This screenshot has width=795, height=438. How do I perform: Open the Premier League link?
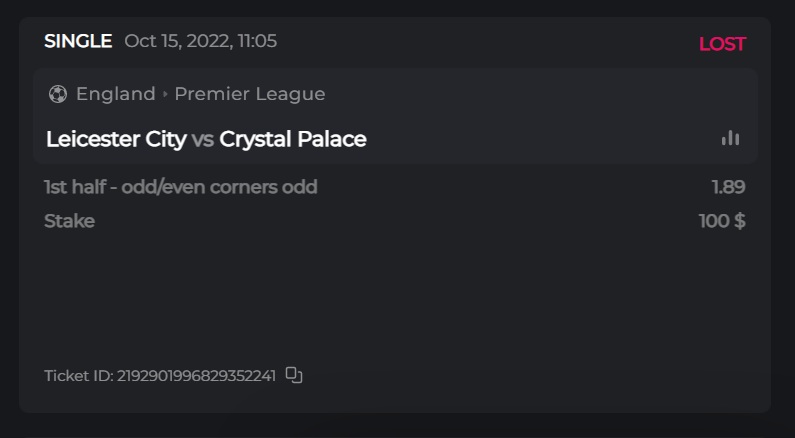(249, 94)
